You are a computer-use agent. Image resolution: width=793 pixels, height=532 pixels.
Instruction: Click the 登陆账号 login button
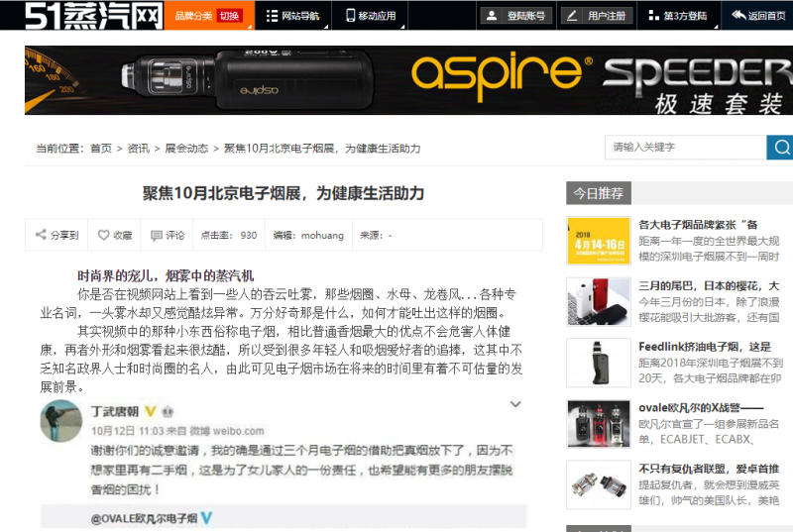coord(515,16)
